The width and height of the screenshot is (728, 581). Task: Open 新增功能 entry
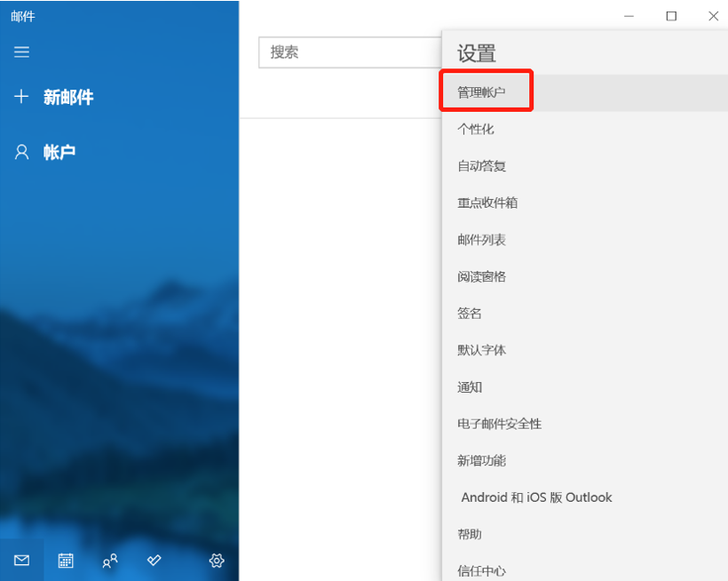(x=585, y=460)
